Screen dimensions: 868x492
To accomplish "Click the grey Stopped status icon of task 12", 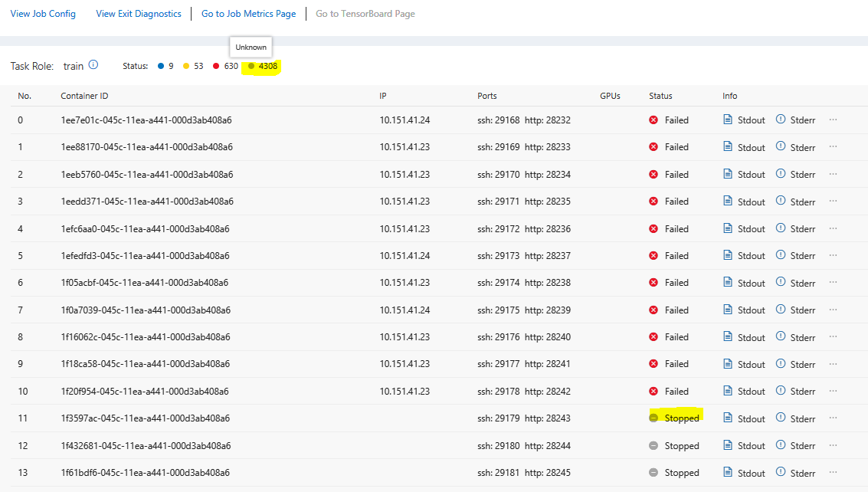I will [653, 445].
